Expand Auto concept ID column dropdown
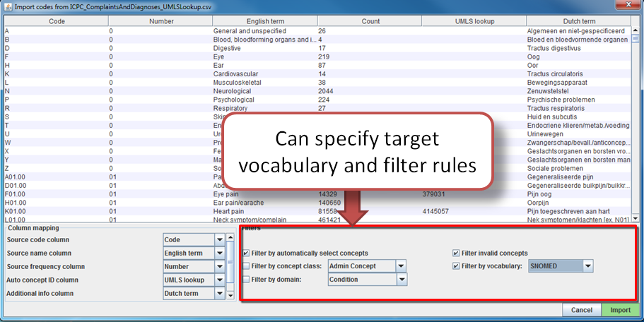This screenshot has width=644, height=322. 219,280
